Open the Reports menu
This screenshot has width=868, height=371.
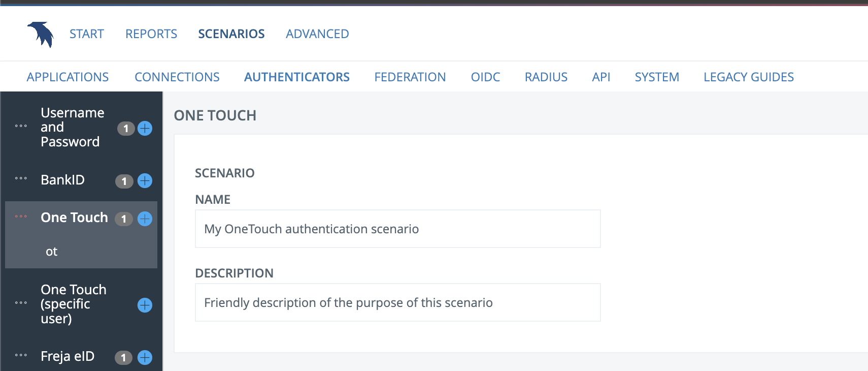point(151,34)
